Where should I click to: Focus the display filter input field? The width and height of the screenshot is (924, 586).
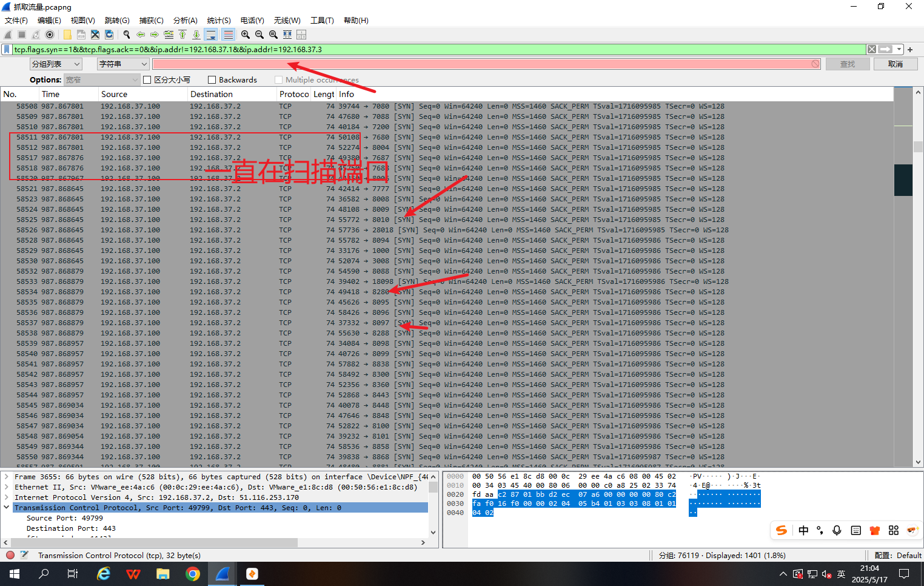439,49
